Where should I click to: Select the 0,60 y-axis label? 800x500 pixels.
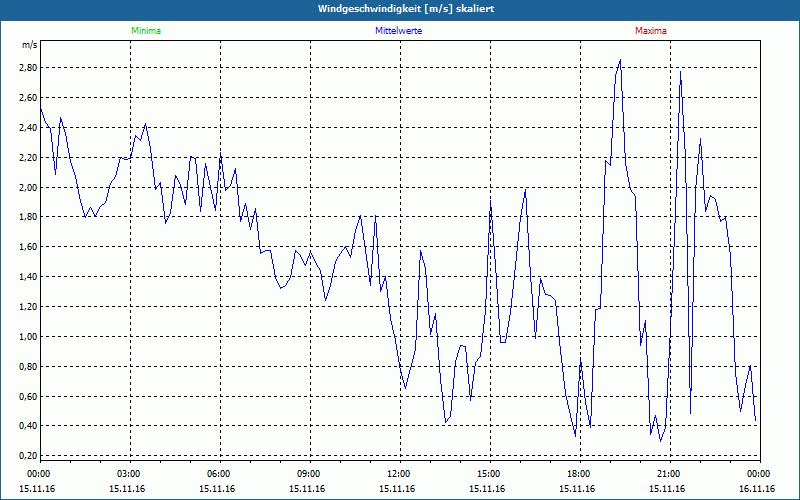(30, 396)
